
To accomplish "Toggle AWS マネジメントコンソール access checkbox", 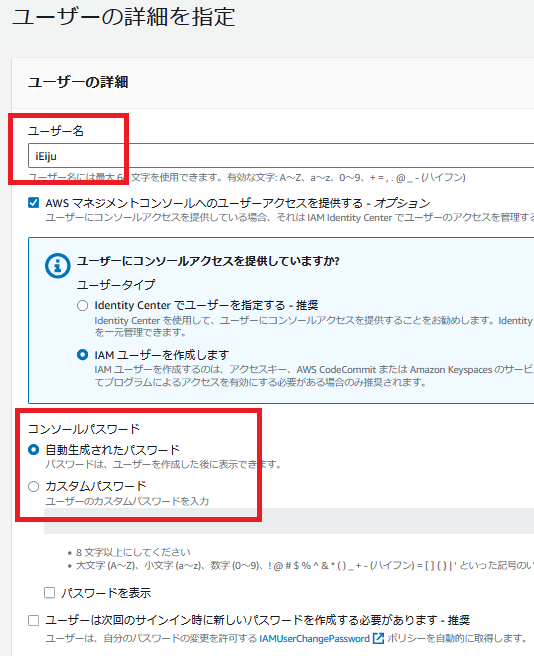I will point(33,203).
